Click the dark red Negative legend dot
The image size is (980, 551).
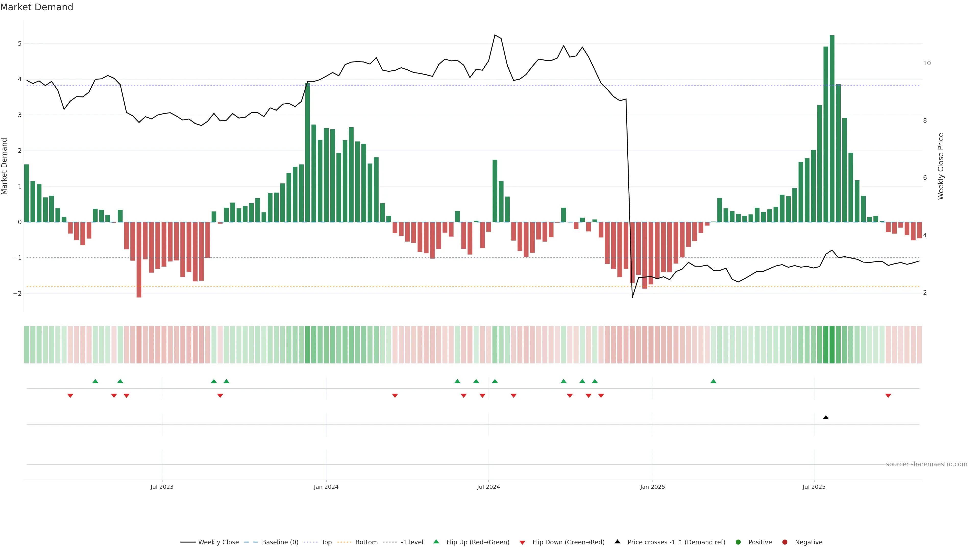[x=785, y=542]
